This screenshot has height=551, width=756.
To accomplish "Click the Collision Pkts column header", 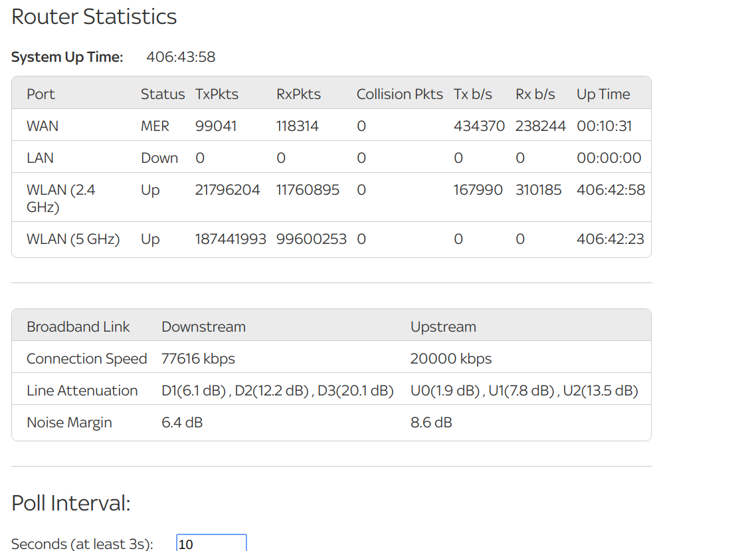I will pos(399,94).
